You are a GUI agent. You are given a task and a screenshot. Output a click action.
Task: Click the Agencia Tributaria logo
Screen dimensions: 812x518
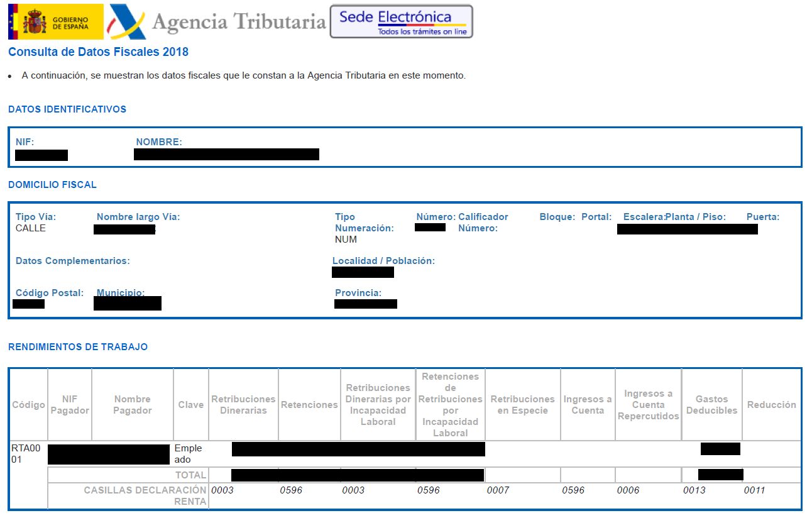click(217, 22)
